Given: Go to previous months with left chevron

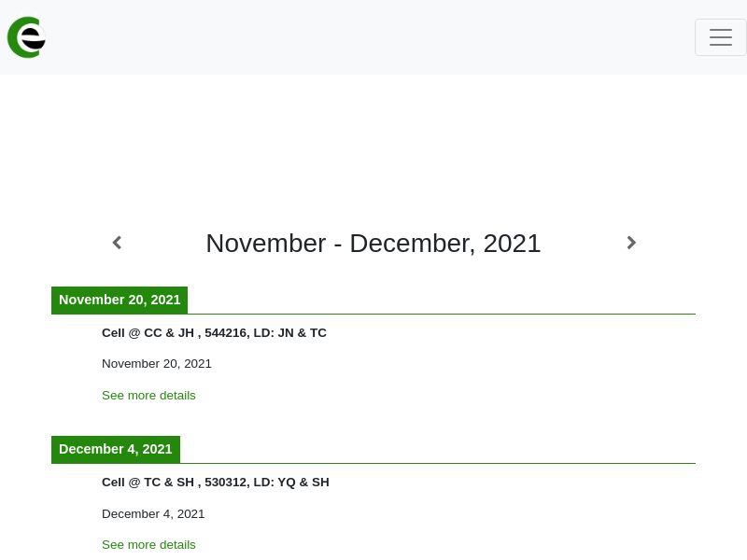Looking at the screenshot, I should [118, 243].
